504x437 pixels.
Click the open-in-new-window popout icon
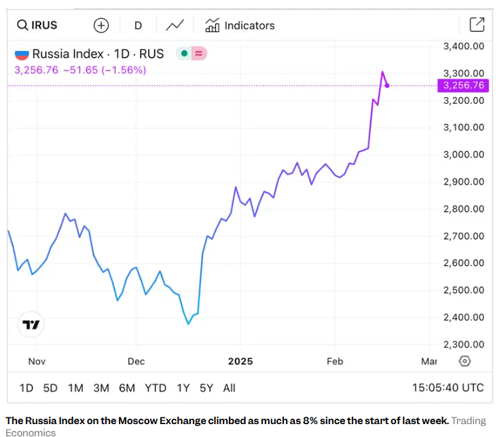pyautogui.click(x=477, y=25)
